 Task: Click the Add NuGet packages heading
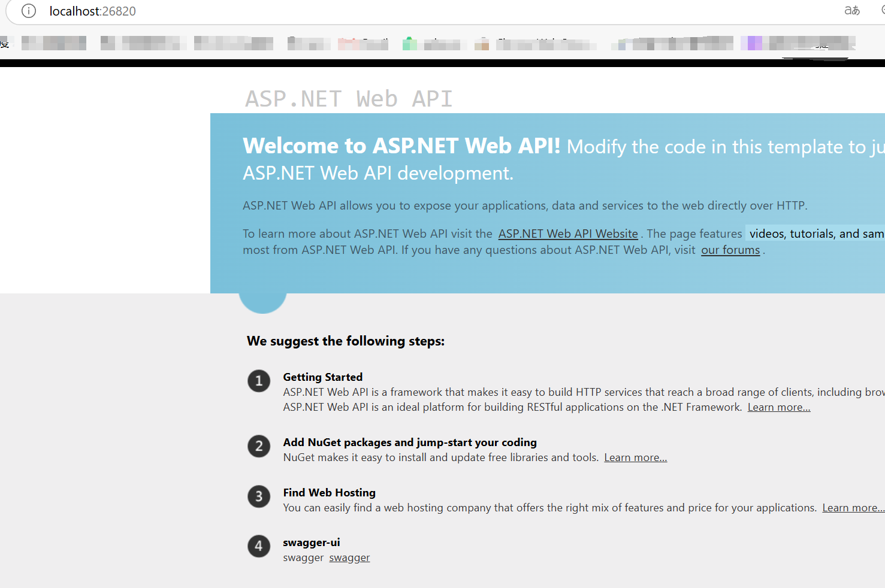pos(410,442)
